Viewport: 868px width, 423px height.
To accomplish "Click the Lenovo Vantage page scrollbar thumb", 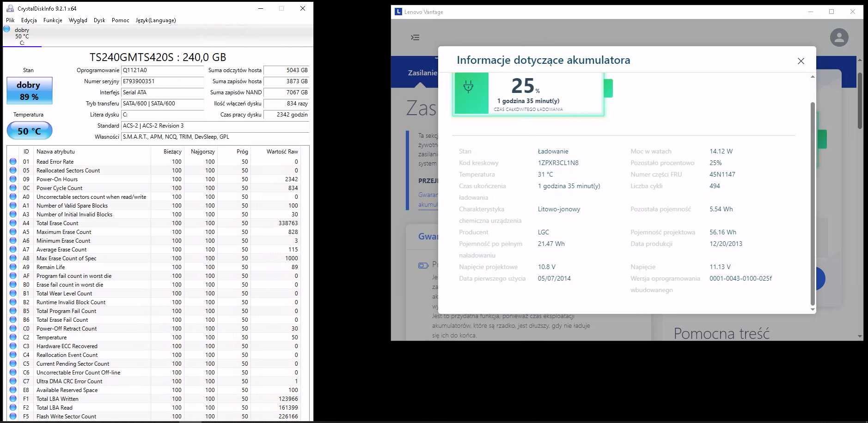I will (860, 100).
